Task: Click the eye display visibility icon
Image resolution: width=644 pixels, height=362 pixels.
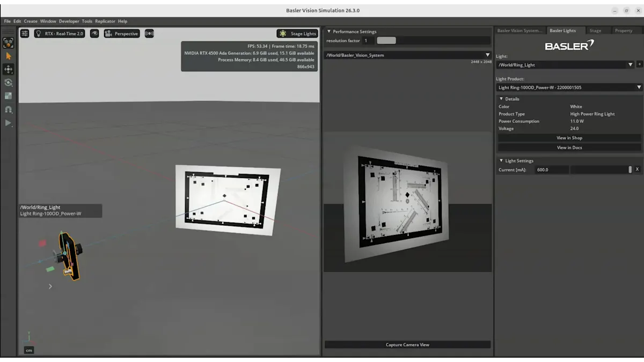Action: pos(94,33)
